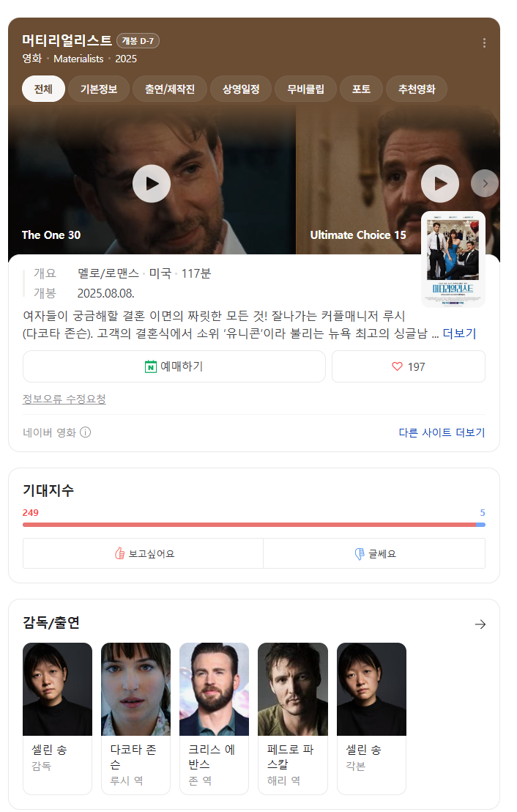Image resolution: width=517 pixels, height=812 pixels.
Task: Click the arrow beside 감독/출연 heading
Action: click(480, 624)
